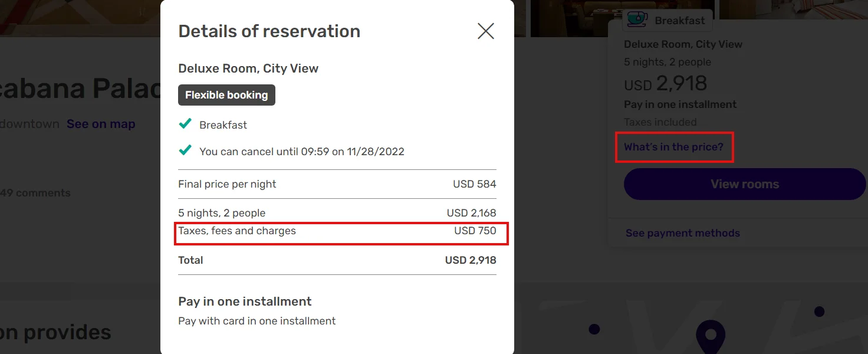Screen dimensions: 868x354
Task: Click the breakfast cup icon badge
Action: tap(636, 19)
